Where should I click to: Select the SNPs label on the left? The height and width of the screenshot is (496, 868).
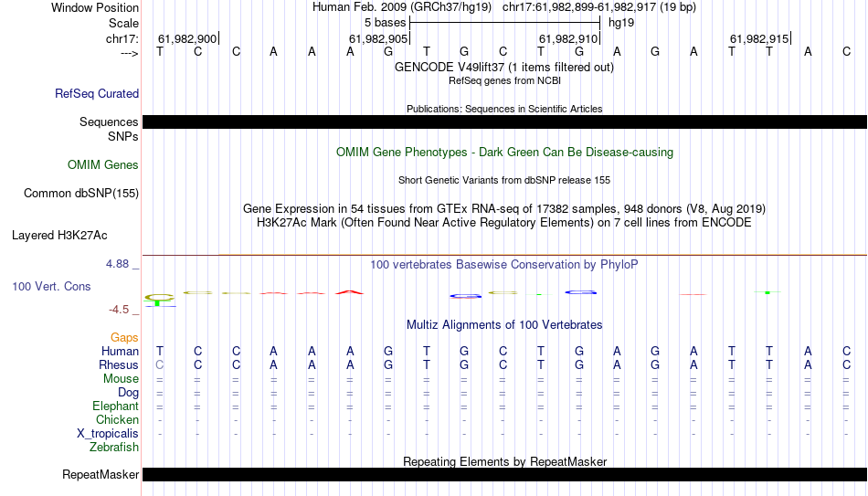[123, 136]
